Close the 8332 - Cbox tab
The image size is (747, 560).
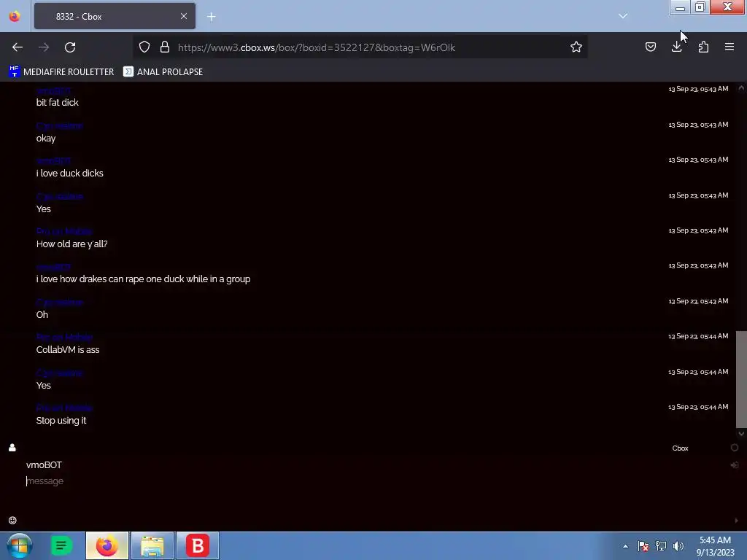pyautogui.click(x=184, y=16)
